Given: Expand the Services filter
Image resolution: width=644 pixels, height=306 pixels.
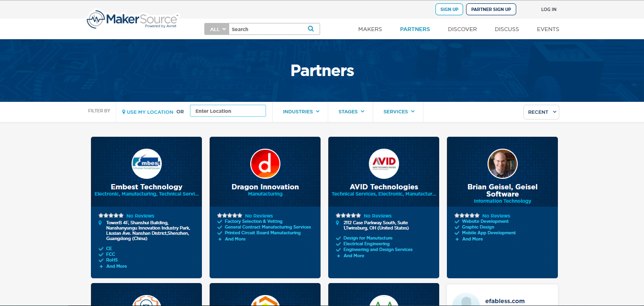Looking at the screenshot, I should tap(399, 111).
